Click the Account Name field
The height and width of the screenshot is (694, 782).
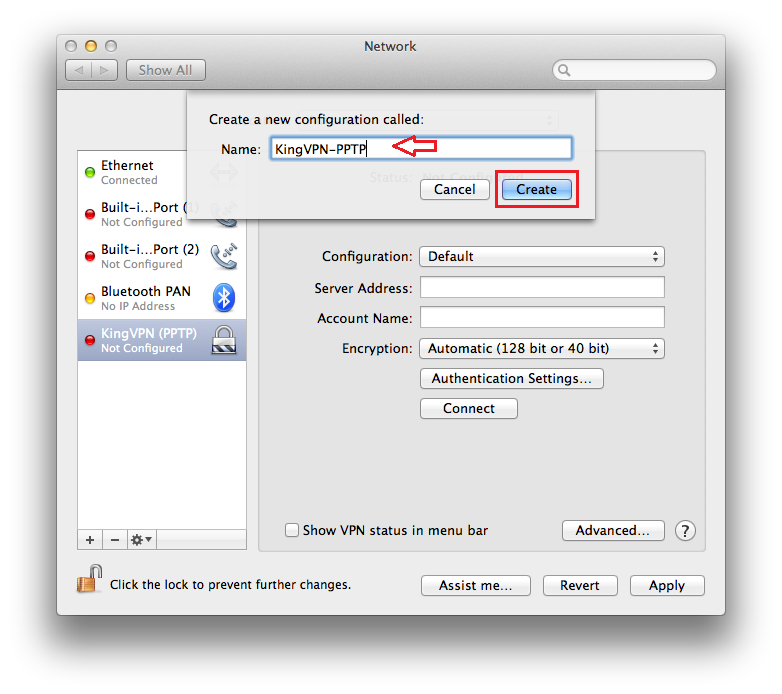542,318
